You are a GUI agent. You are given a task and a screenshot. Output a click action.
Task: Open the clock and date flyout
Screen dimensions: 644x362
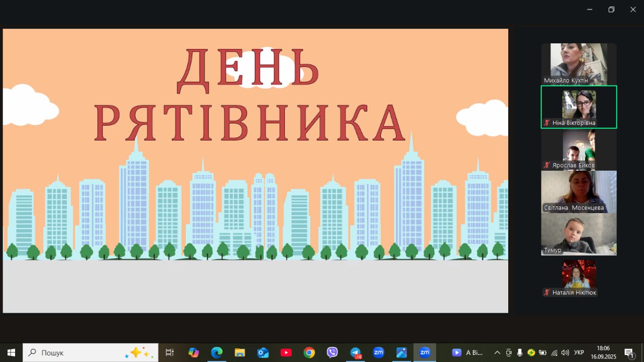(x=603, y=352)
